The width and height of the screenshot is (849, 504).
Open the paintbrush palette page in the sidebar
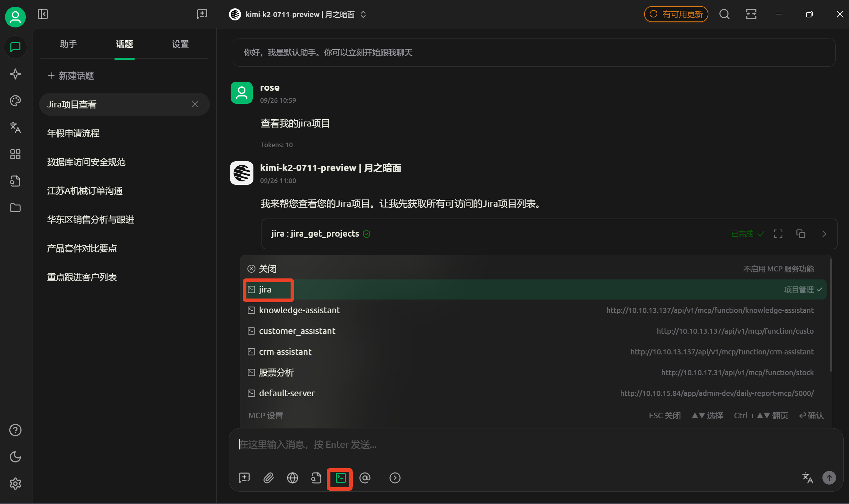tap(15, 101)
